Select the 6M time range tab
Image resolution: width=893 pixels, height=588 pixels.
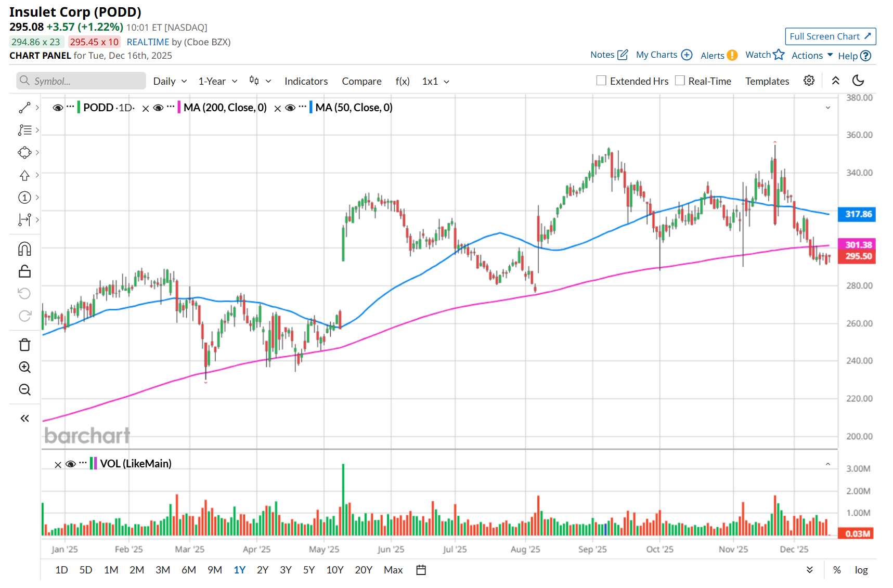click(189, 570)
